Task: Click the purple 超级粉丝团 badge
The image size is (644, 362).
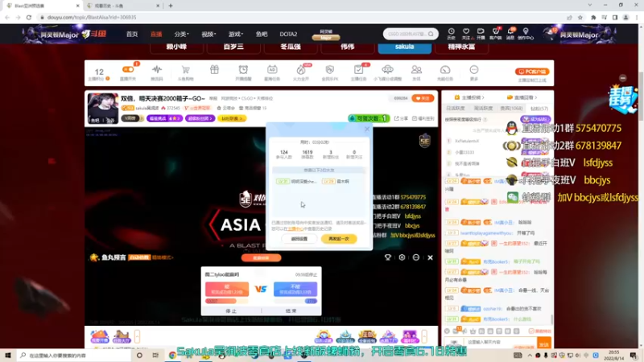Action: click(x=200, y=118)
